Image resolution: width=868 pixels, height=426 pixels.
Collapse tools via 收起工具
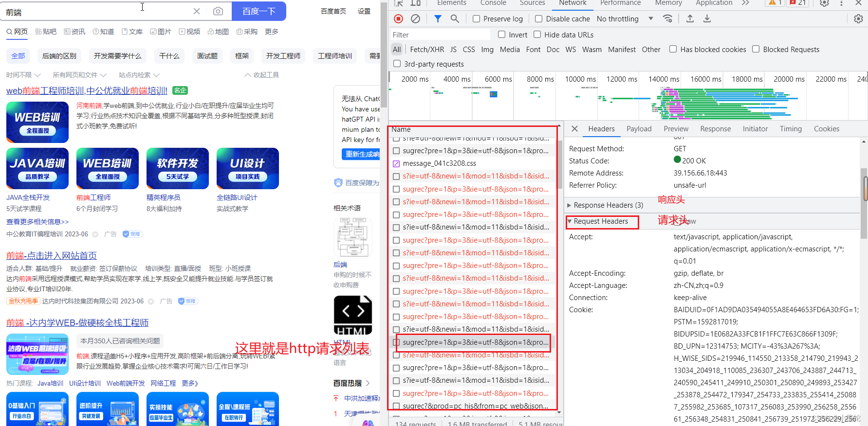(261, 75)
